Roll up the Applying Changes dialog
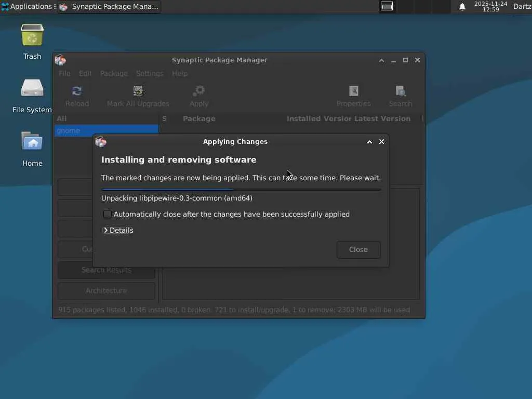This screenshot has height=399, width=532. (369, 142)
